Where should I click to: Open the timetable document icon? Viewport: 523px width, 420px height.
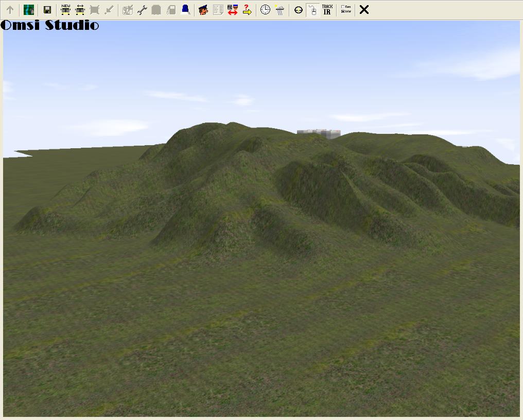pos(218,10)
